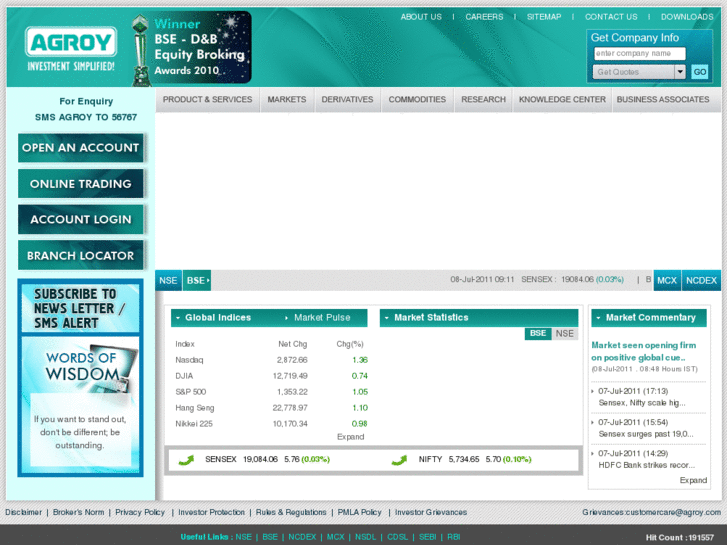Open the Derivatives menu
The image size is (727, 545).
347,99
